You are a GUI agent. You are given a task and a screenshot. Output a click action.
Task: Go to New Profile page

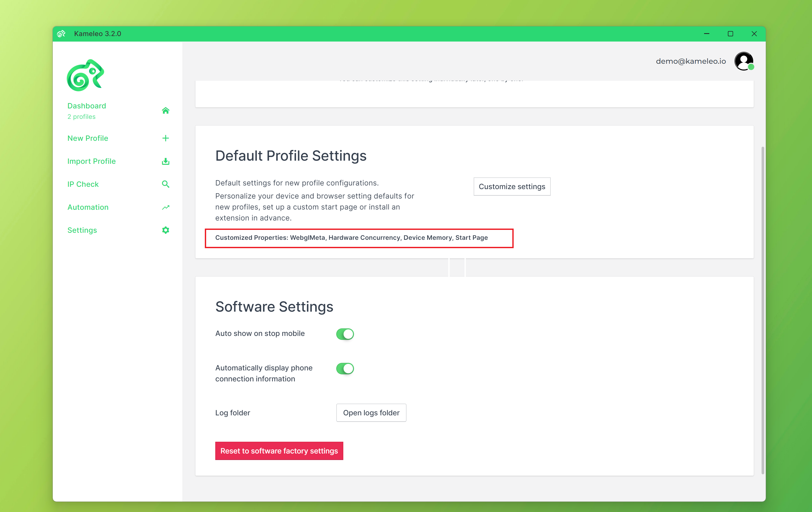point(88,138)
